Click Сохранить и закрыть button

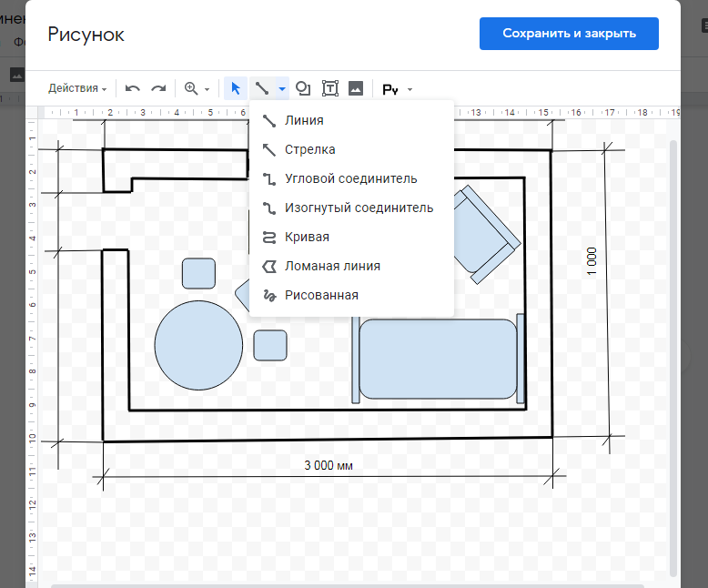click(x=569, y=34)
